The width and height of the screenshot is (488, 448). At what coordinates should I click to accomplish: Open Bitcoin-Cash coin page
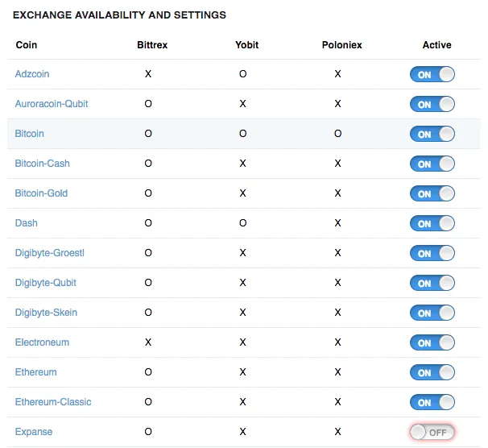[43, 164]
